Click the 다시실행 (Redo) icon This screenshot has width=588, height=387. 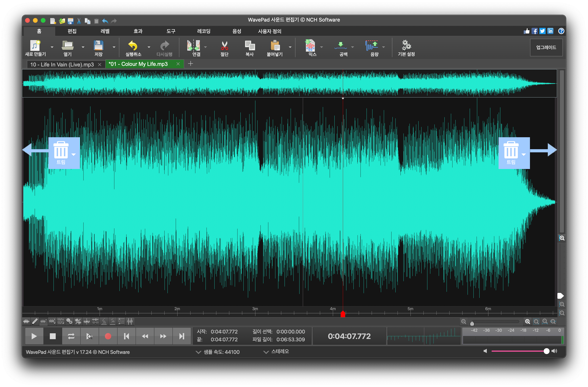[164, 45]
